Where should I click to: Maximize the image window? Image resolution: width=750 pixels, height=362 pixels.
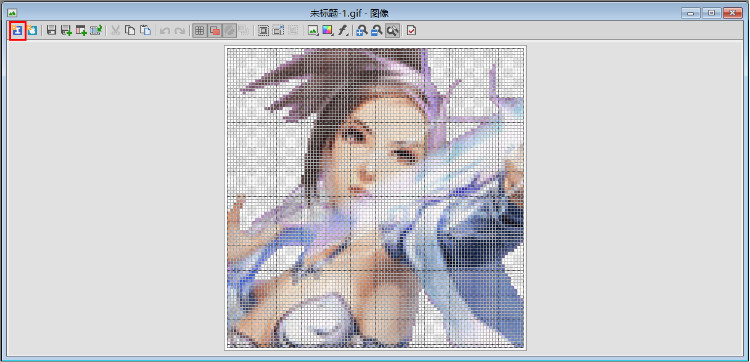pos(712,13)
